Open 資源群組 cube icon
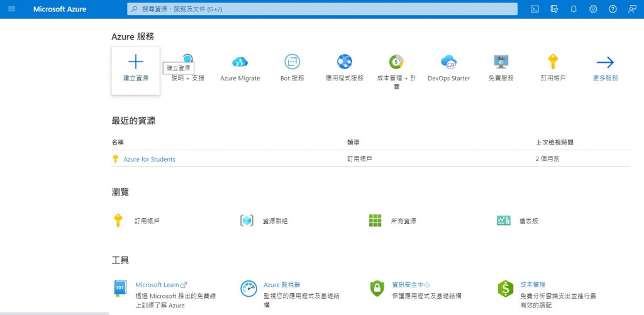The image size is (644, 315). pyautogui.click(x=247, y=221)
